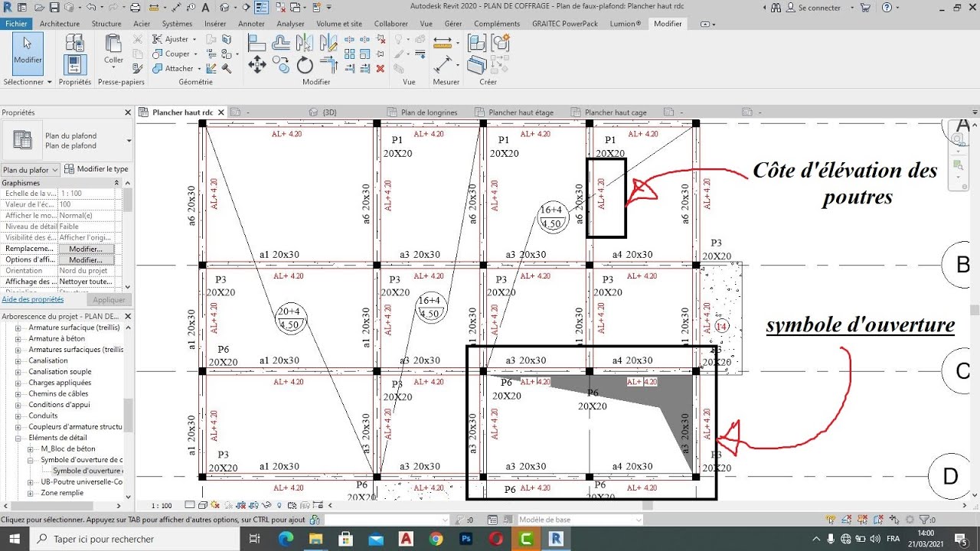Click the Crop view icon in view control bar

click(240, 505)
